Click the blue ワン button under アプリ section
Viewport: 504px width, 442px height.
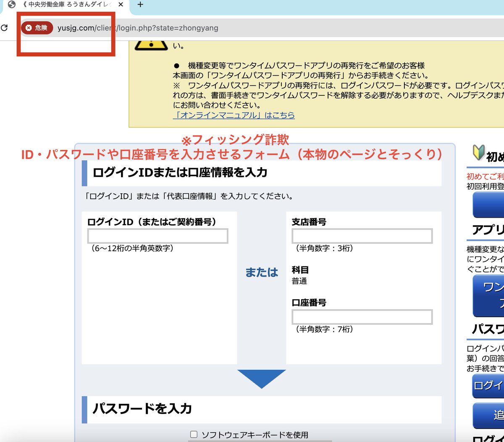point(488,296)
